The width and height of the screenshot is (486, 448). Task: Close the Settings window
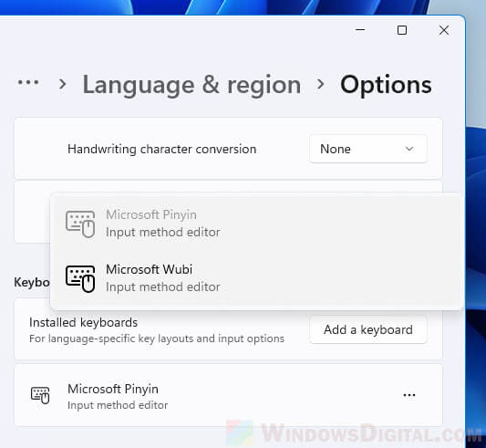pos(444,30)
